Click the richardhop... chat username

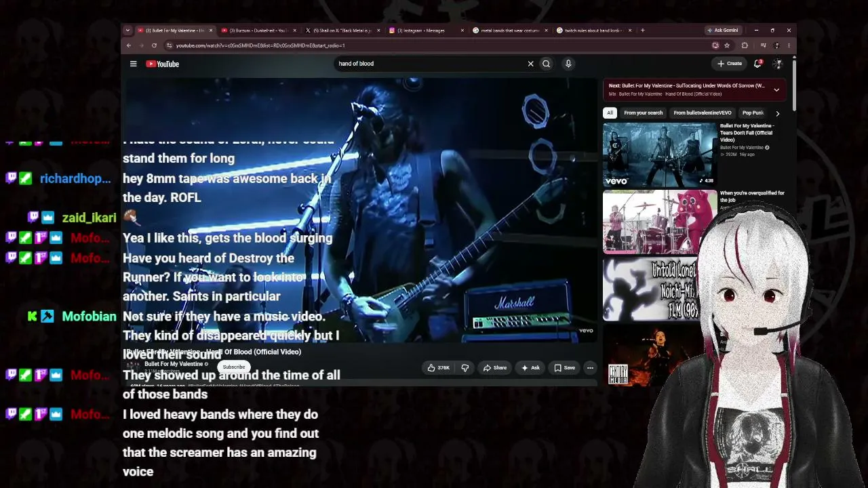75,178
